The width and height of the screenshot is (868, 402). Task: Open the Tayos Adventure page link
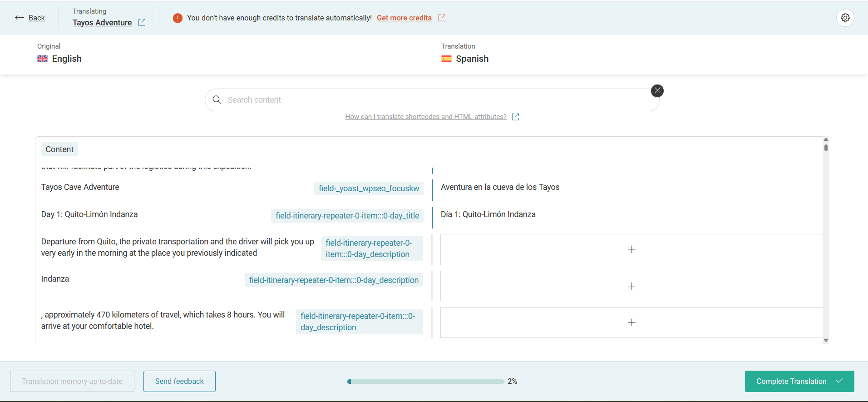[x=102, y=23]
